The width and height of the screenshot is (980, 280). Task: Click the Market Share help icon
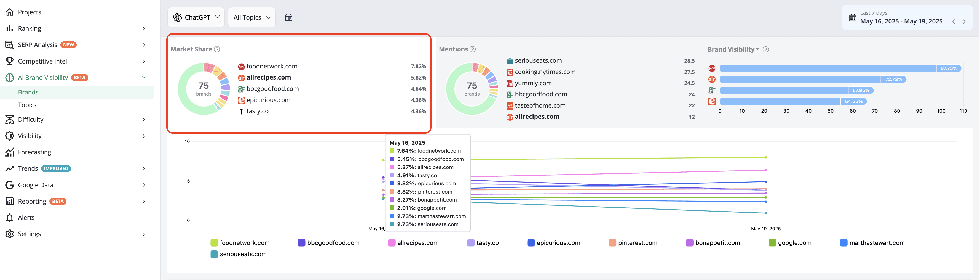(217, 49)
